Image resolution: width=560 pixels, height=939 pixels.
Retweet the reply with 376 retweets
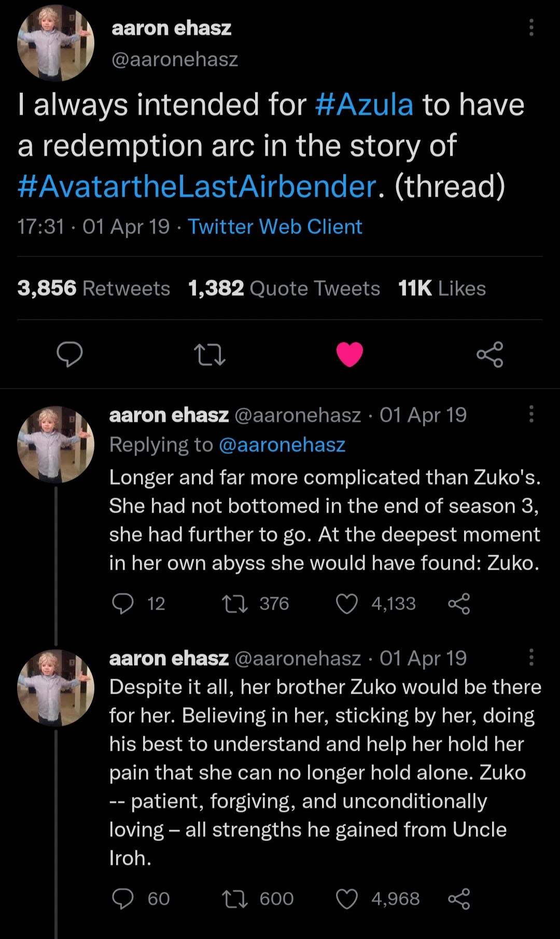[235, 604]
